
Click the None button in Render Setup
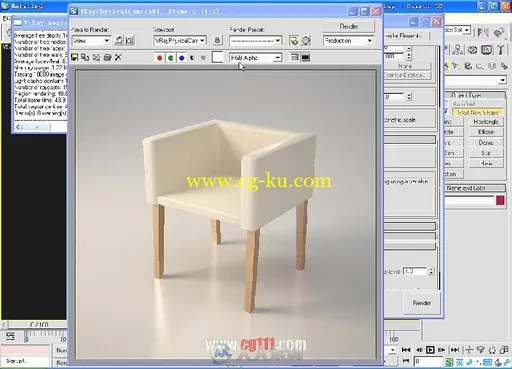coord(407,66)
